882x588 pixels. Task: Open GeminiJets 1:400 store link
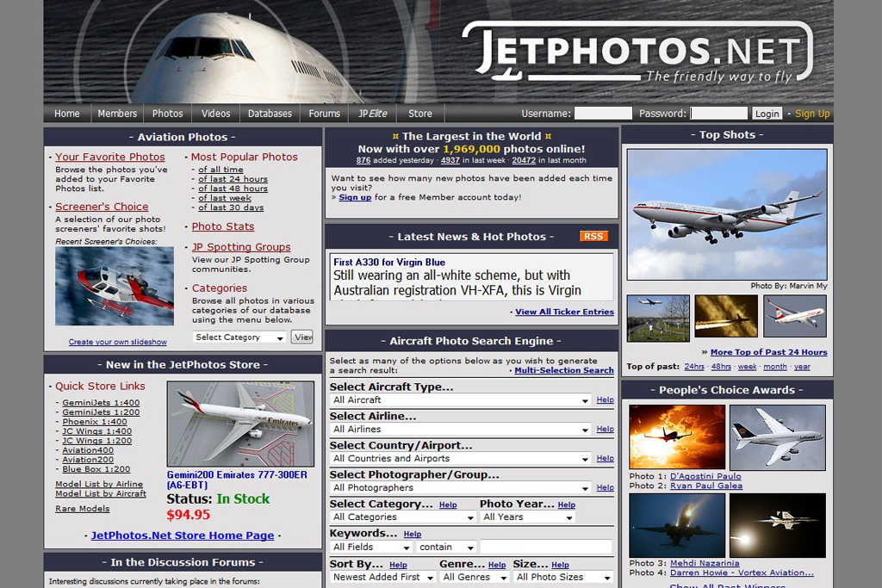(x=101, y=403)
